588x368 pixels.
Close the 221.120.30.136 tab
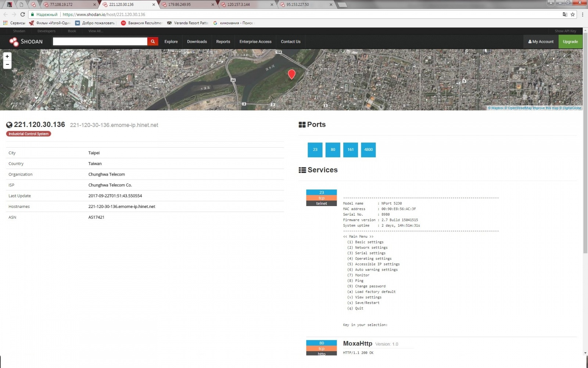click(154, 5)
